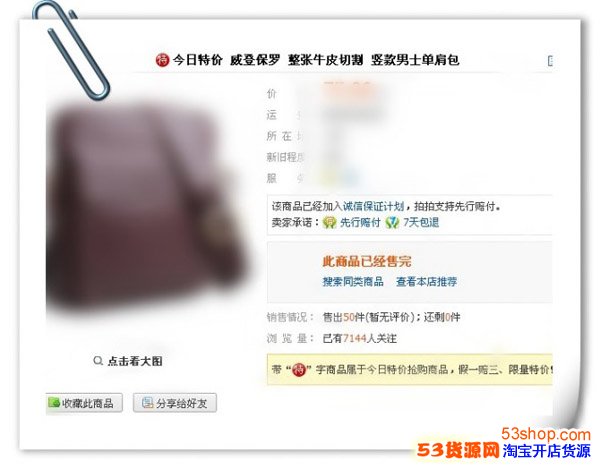Click the 分享给好友 button
This screenshot has height=469, width=600.
point(175,403)
